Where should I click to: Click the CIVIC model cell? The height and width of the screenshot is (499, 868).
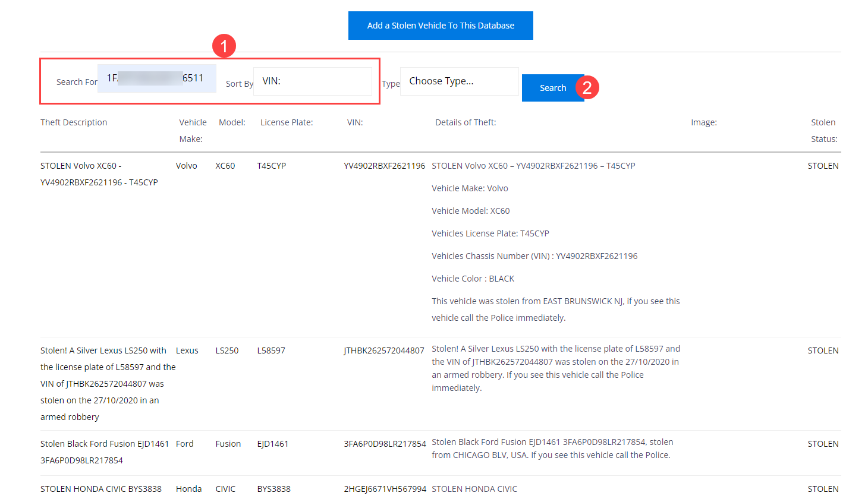point(225,489)
